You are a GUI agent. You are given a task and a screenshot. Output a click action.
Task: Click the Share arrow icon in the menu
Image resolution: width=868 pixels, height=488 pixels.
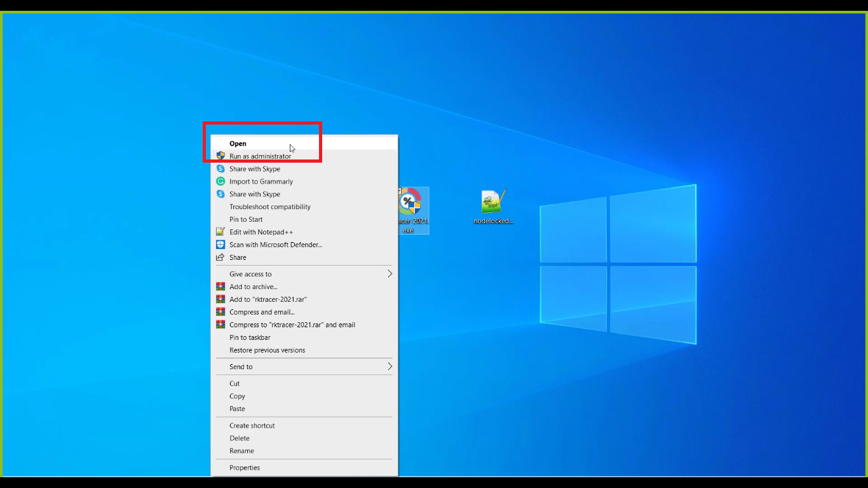pyautogui.click(x=220, y=257)
